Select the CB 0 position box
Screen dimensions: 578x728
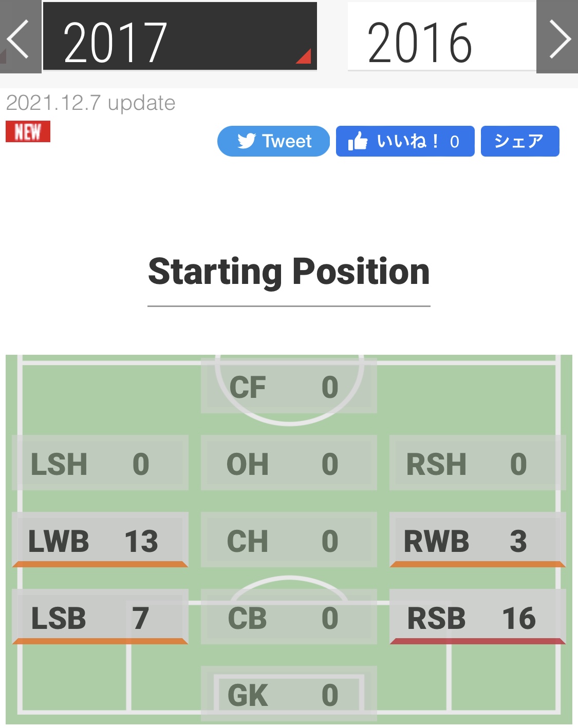coord(289,617)
